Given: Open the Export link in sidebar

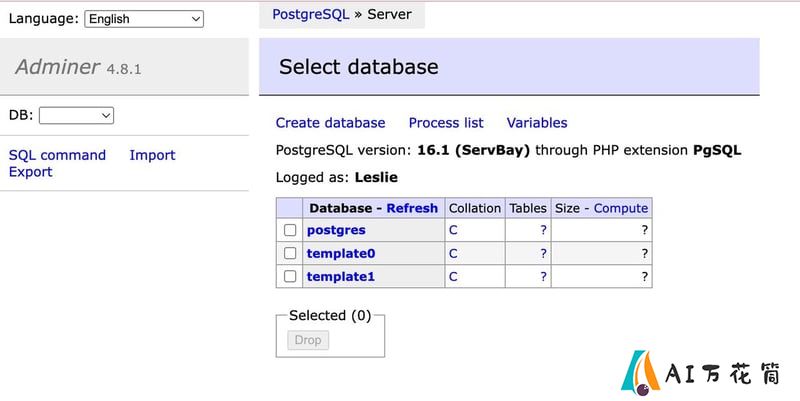Looking at the screenshot, I should (x=31, y=172).
